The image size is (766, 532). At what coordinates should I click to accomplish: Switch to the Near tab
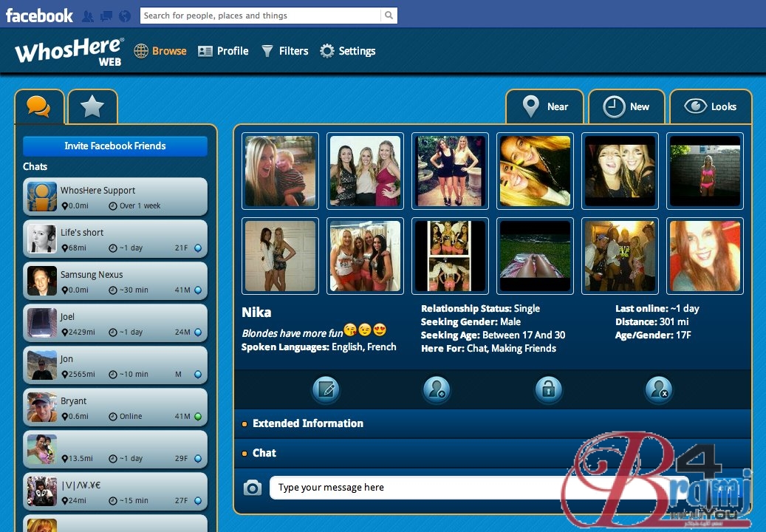(x=545, y=106)
